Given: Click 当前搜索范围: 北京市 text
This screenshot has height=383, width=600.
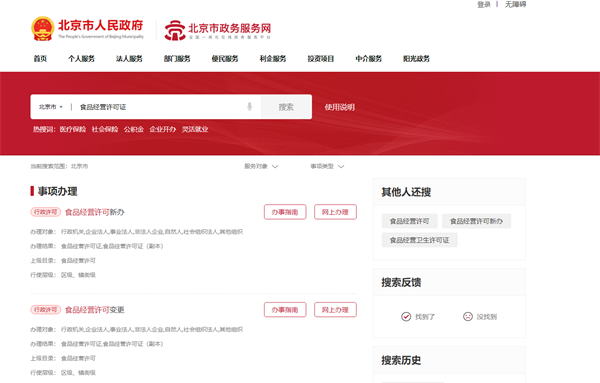Looking at the screenshot, I should 59,166.
